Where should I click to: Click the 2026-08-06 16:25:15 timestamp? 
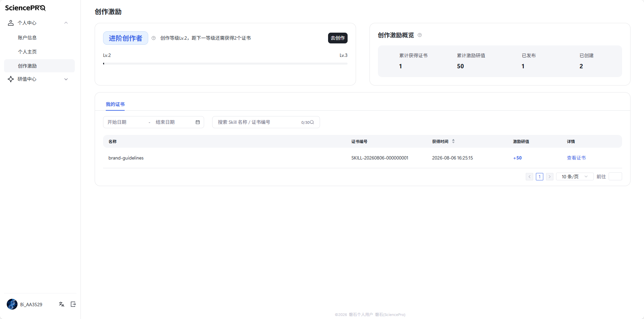pyautogui.click(x=452, y=158)
